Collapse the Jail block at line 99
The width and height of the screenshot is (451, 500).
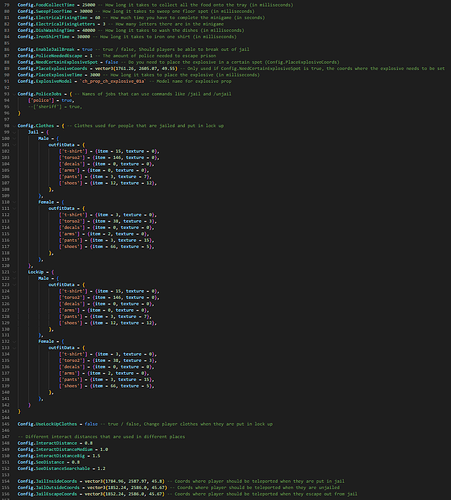pyautogui.click(x=14, y=132)
